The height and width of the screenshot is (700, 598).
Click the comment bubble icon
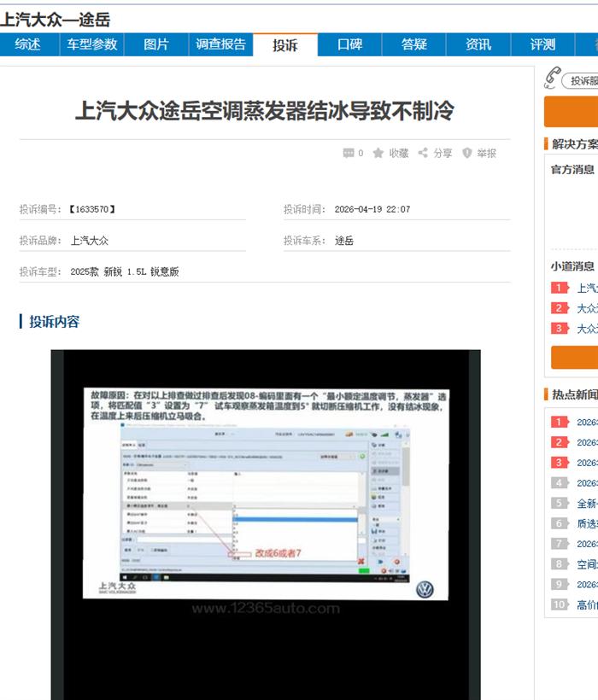pos(349,154)
